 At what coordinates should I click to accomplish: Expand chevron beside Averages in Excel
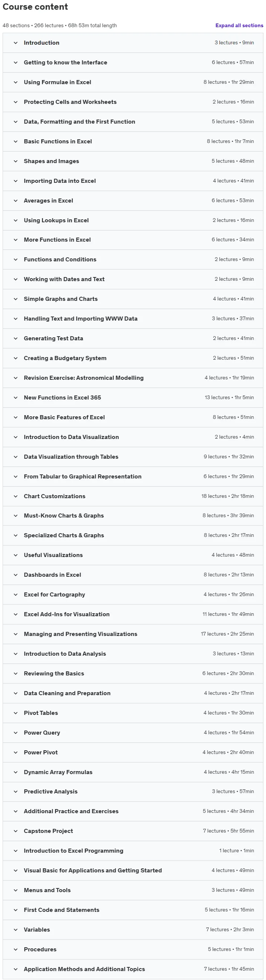point(16,200)
